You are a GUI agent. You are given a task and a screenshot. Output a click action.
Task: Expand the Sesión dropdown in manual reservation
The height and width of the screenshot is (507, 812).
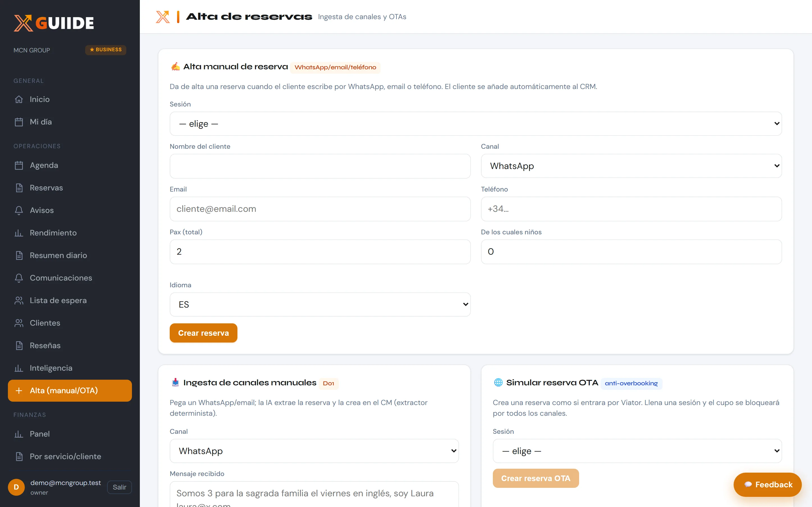(476, 124)
